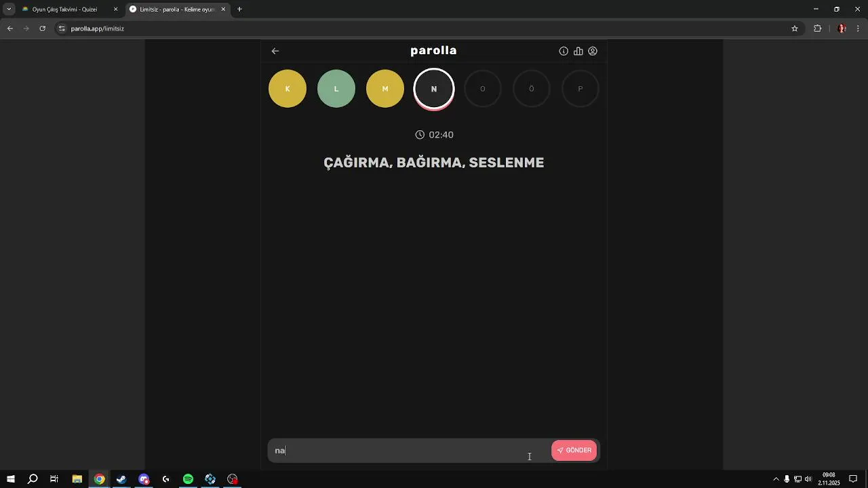View site information icon in address bar
Image resolution: width=868 pixels, height=488 pixels.
pyautogui.click(x=62, y=28)
